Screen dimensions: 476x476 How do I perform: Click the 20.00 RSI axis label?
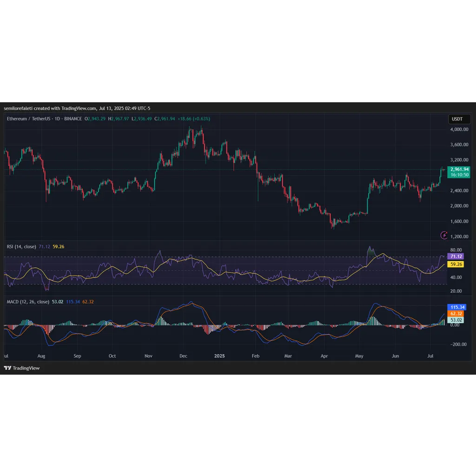click(456, 291)
